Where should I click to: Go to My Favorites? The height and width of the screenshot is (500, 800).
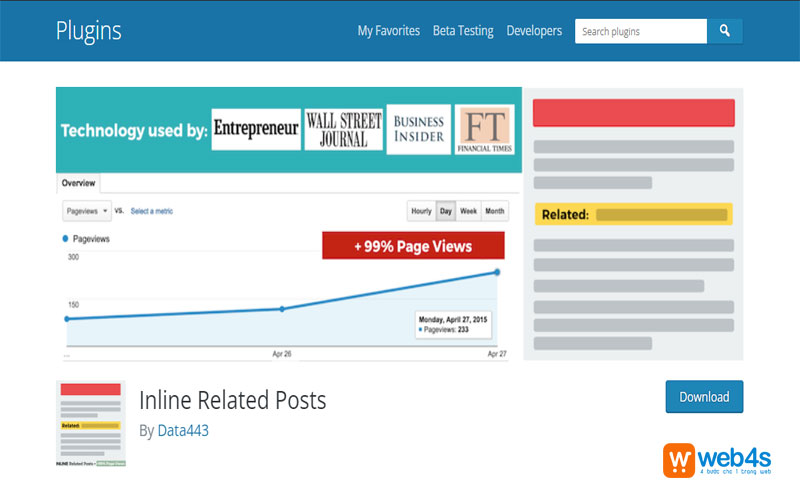point(389,31)
